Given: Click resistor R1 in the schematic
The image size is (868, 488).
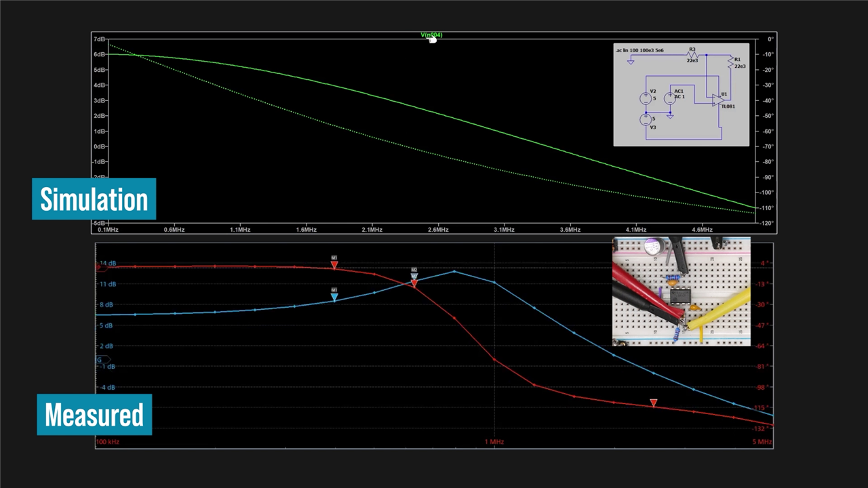Looking at the screenshot, I should (730, 62).
